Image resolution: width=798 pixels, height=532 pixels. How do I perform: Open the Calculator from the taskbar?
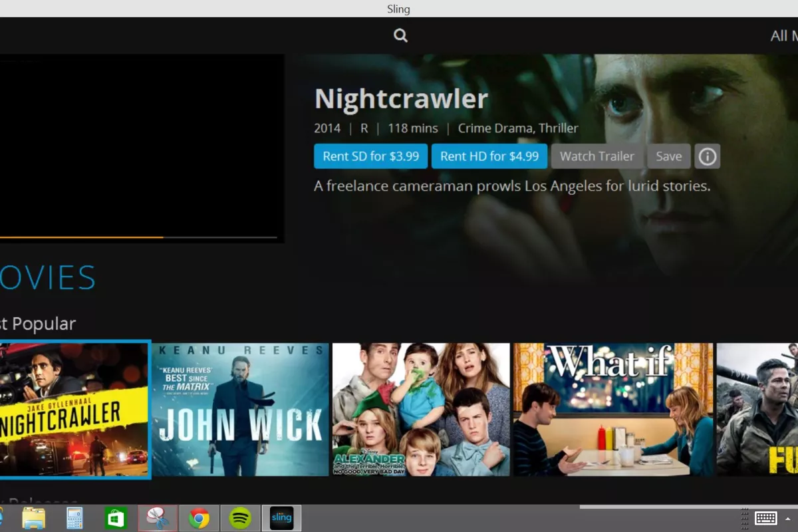(x=74, y=517)
